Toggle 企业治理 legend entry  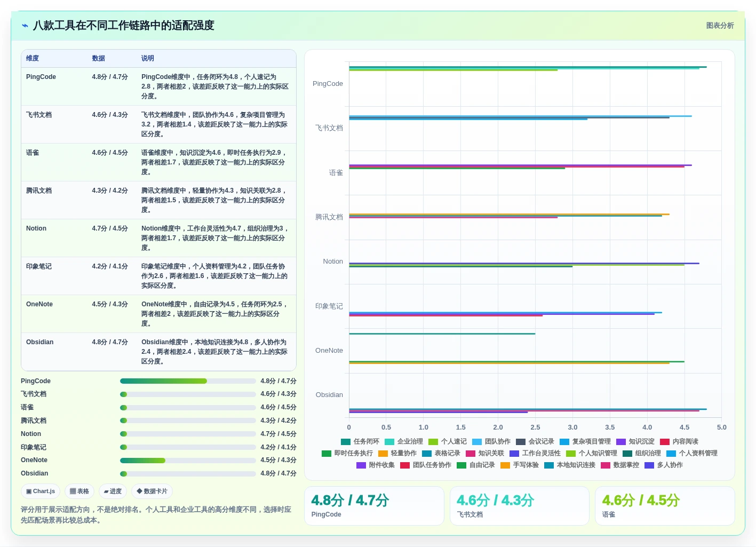click(404, 442)
